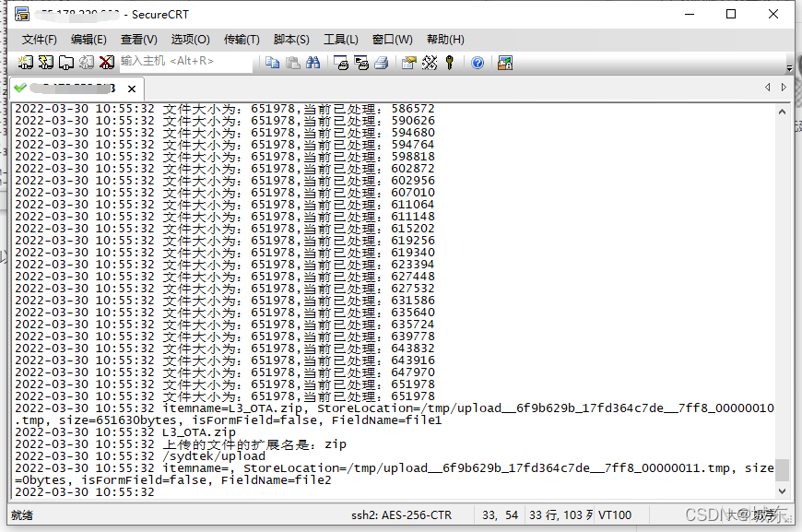This screenshot has width=802, height=532.
Task: Click the line ending with 647970
Action: point(225,372)
